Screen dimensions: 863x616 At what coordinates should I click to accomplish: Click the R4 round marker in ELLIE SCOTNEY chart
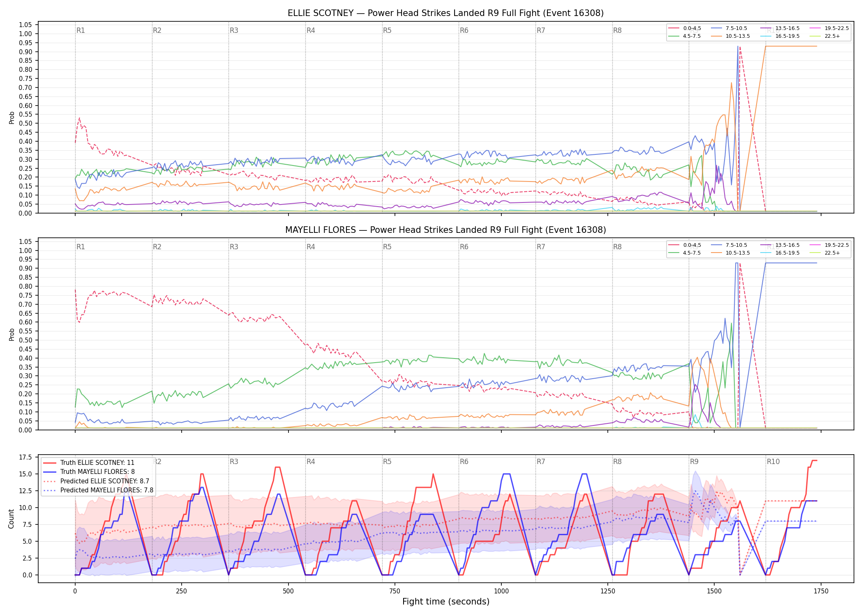(x=311, y=30)
